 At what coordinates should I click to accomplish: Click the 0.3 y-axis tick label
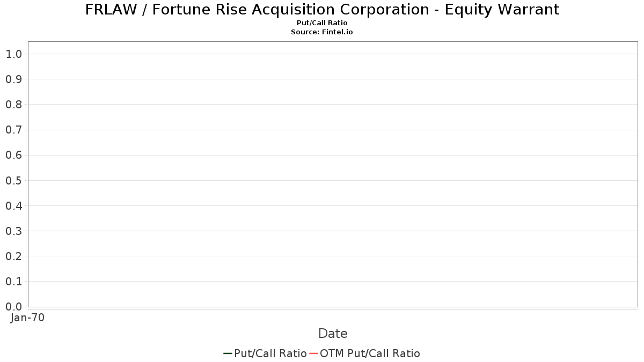[x=13, y=231]
